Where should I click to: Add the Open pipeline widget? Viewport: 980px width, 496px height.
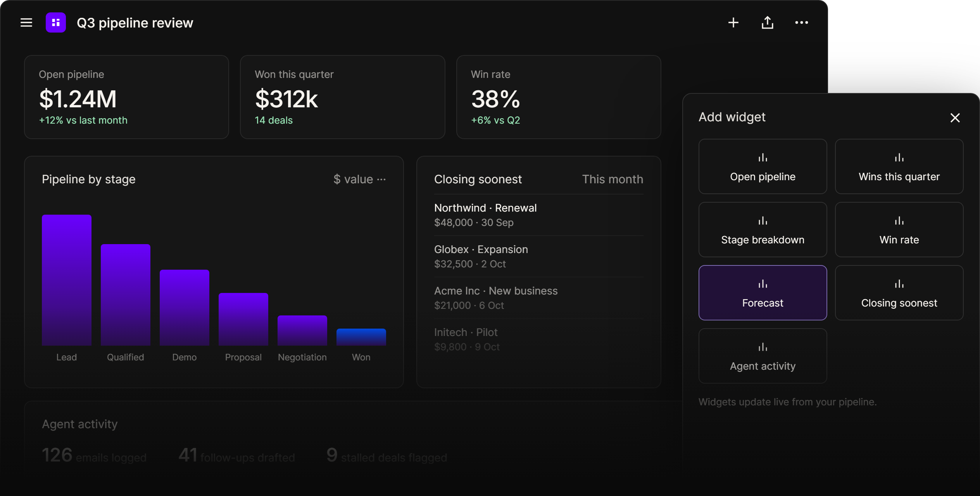click(763, 167)
